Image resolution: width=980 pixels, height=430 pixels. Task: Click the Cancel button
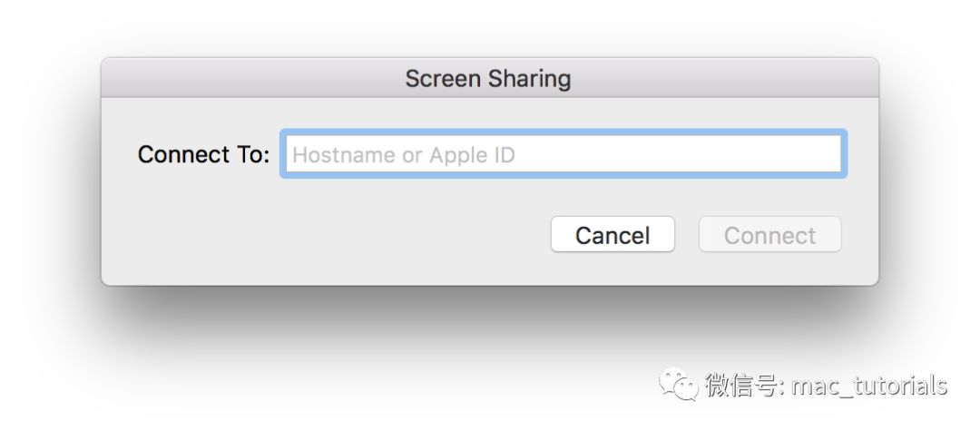click(x=612, y=235)
